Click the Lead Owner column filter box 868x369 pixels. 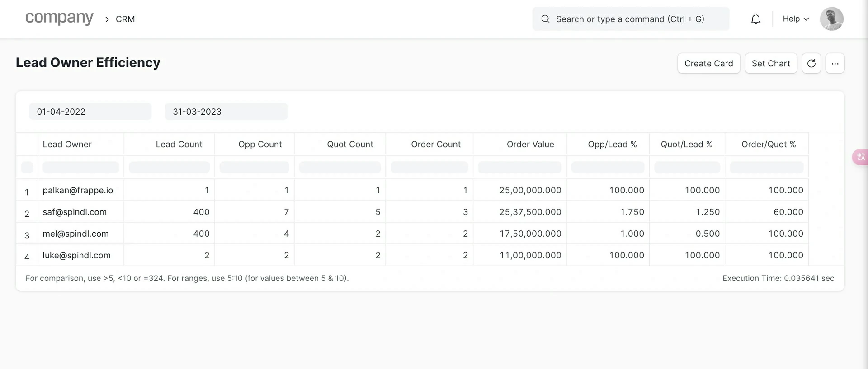80,167
